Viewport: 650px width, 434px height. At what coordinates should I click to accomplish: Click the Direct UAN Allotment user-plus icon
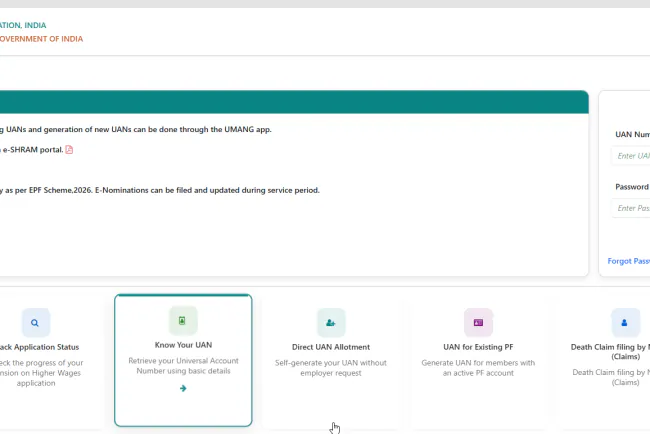[x=331, y=322]
